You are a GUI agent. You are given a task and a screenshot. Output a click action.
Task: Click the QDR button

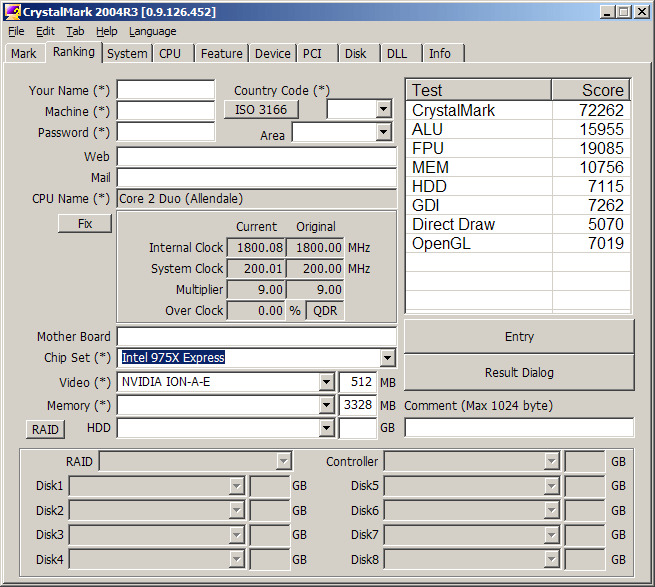[325, 310]
